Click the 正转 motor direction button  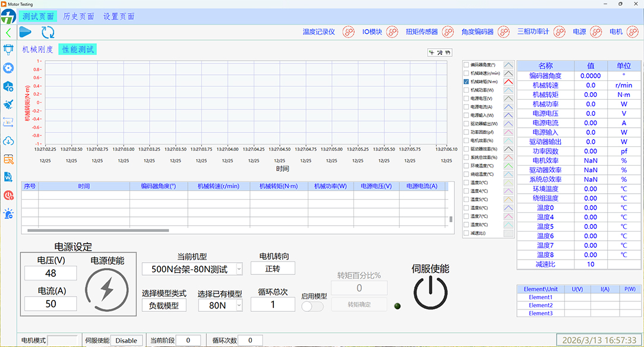coord(273,269)
